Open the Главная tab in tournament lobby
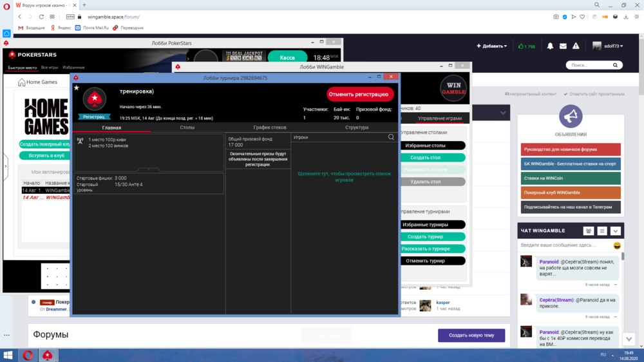The image size is (644, 362). tap(111, 128)
